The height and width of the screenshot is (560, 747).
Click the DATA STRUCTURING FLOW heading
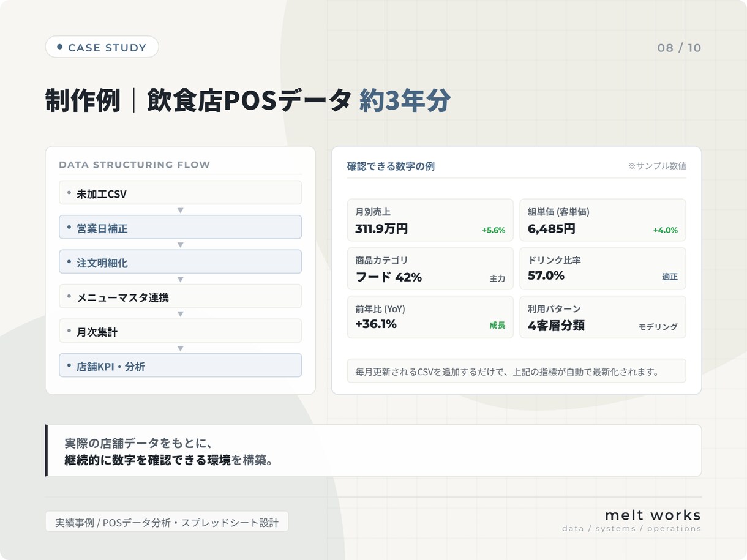(135, 165)
